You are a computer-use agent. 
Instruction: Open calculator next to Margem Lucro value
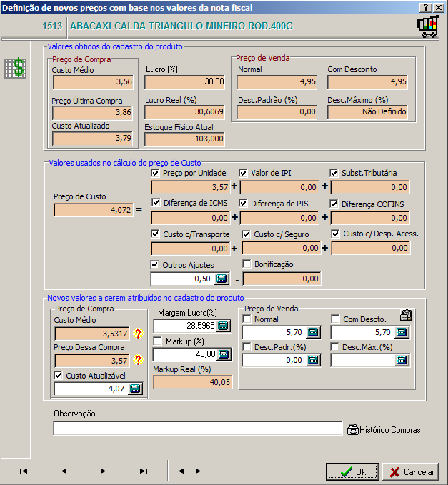[x=224, y=326]
